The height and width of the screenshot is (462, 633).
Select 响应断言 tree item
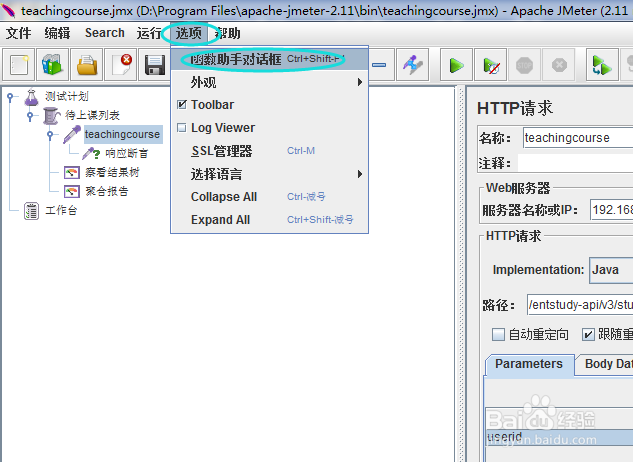click(x=127, y=153)
